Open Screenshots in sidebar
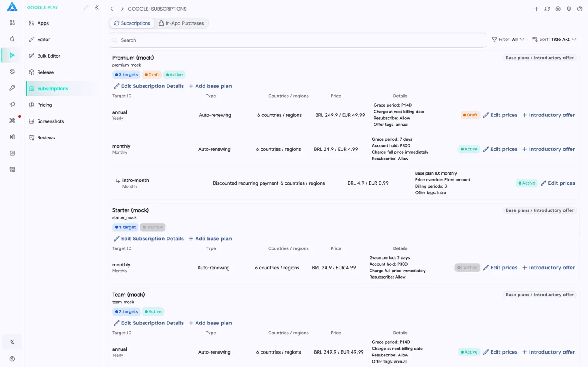 62,121
